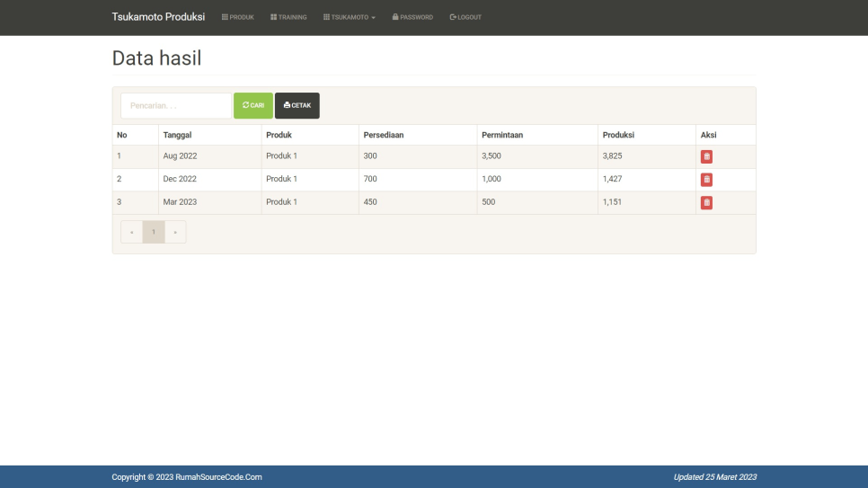Click the Updated 25 Maret 2023 text
The image size is (868, 488).
[714, 477]
